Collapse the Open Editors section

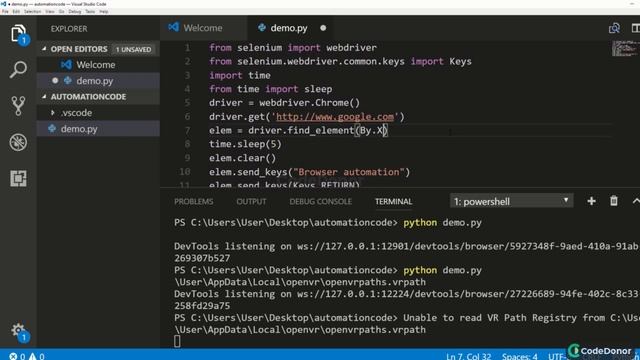[x=44, y=49]
